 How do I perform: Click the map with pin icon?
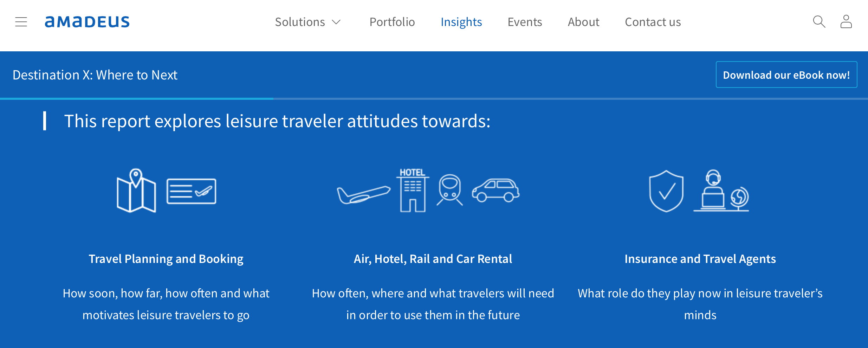pyautogui.click(x=136, y=191)
